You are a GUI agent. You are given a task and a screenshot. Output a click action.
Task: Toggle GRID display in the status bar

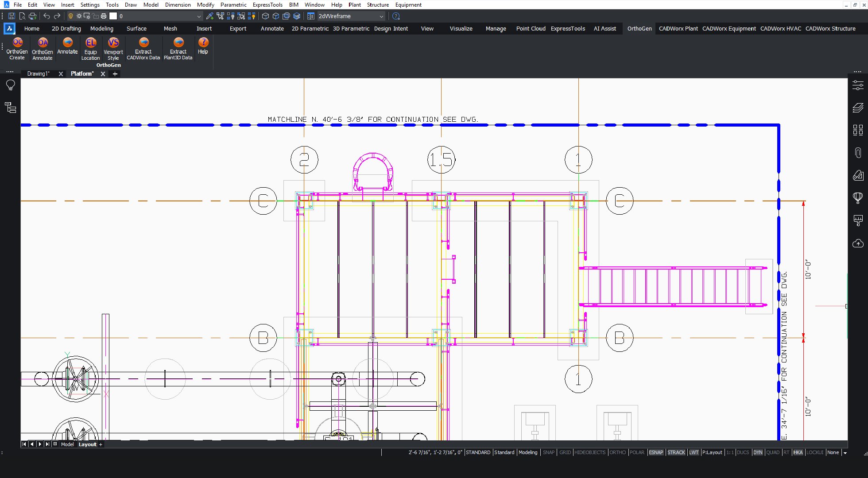pyautogui.click(x=565, y=452)
